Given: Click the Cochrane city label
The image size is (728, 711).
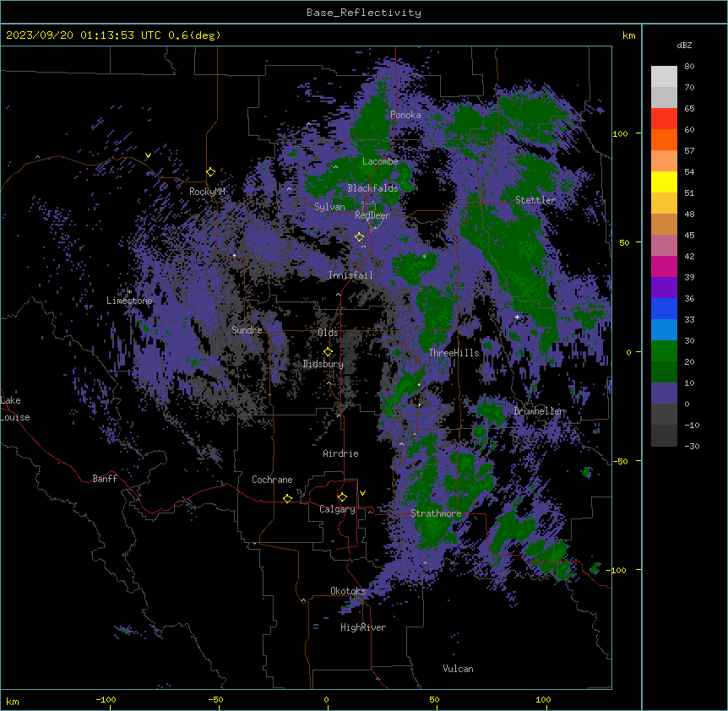Looking at the screenshot, I should [272, 480].
